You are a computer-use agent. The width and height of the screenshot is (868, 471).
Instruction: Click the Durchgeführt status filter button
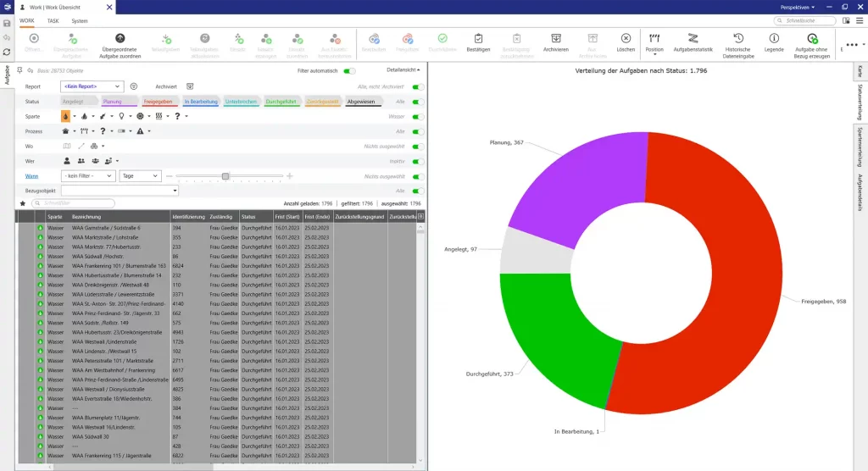pyautogui.click(x=279, y=102)
